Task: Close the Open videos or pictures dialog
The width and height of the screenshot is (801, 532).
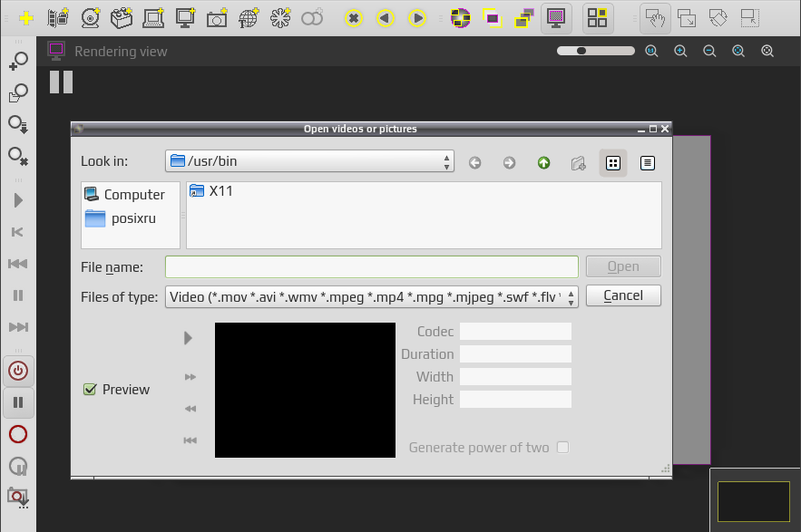Action: point(665,129)
